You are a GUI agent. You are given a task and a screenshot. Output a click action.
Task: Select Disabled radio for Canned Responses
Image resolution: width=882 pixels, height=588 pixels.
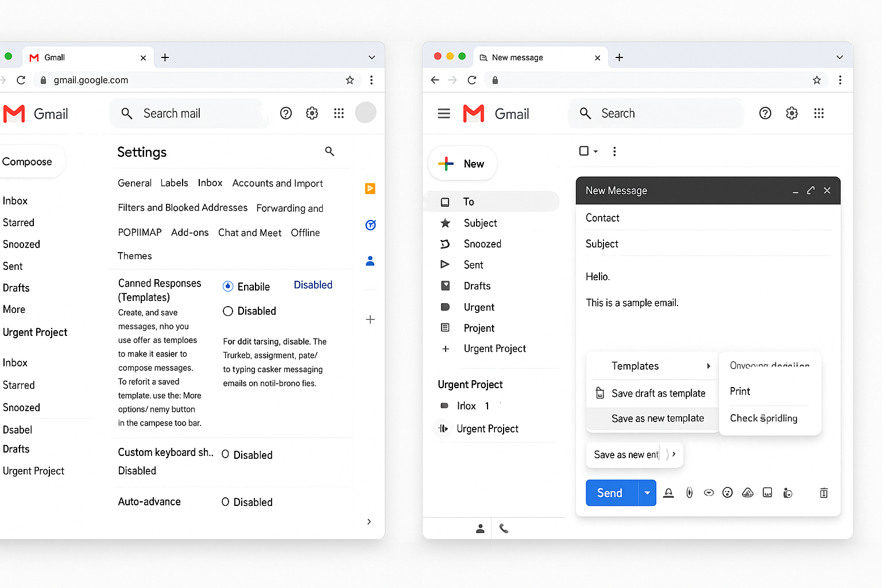228,311
